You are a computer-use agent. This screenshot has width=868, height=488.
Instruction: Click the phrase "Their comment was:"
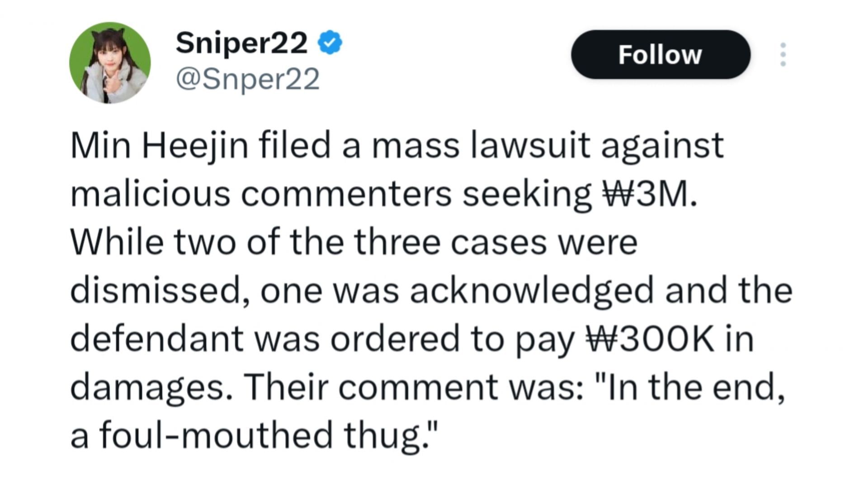[x=413, y=387]
